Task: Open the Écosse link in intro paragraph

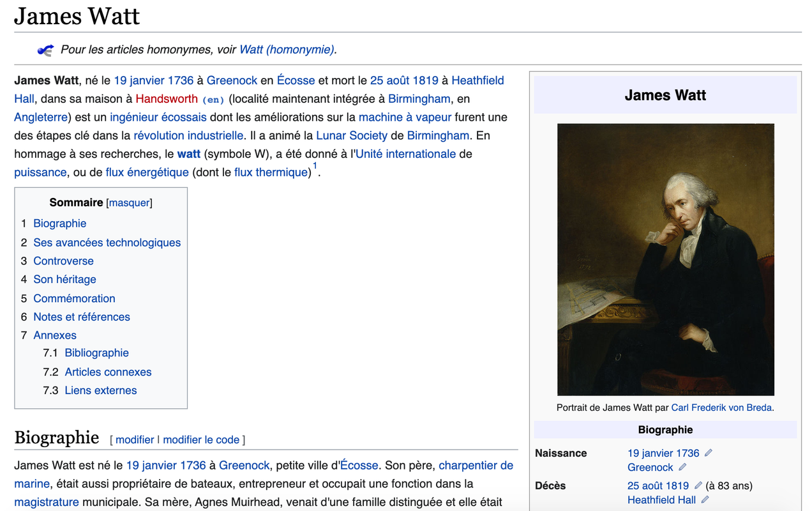Action: [x=296, y=80]
